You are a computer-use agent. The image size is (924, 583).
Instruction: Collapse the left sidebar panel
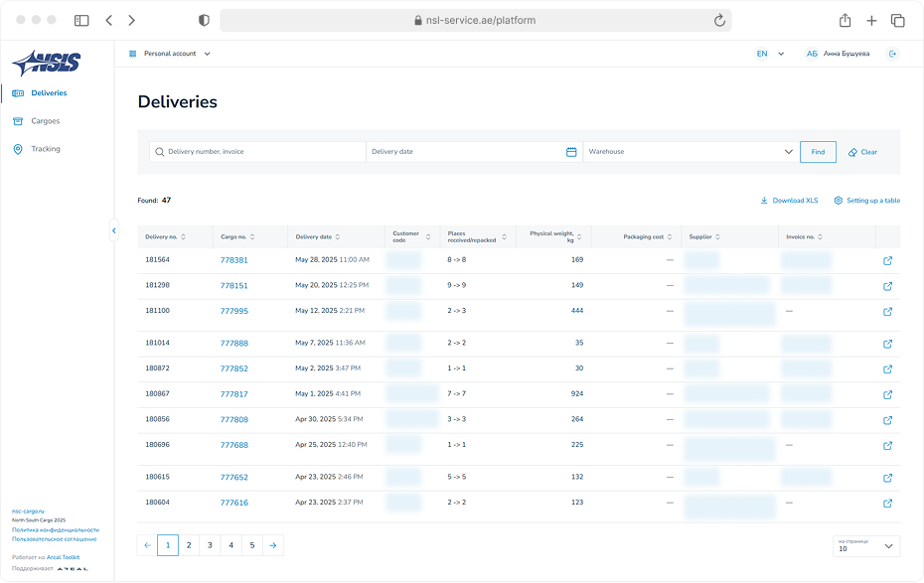point(113,230)
